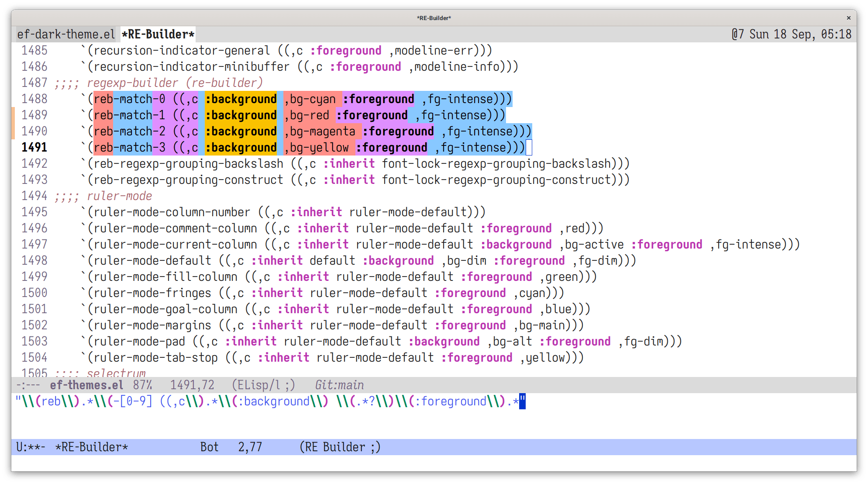Switch to the ef-dark-theme.el tab
The height and width of the screenshot is (484, 868).
click(x=65, y=34)
